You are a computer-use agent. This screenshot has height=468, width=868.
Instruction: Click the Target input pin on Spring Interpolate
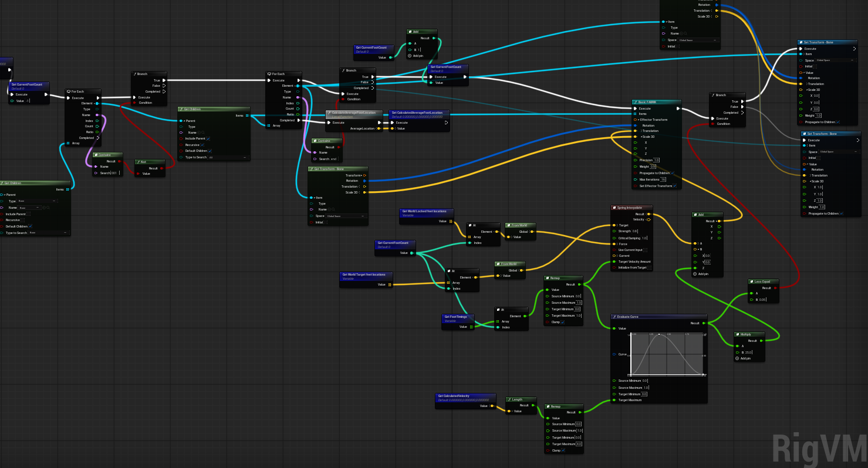(x=614, y=225)
